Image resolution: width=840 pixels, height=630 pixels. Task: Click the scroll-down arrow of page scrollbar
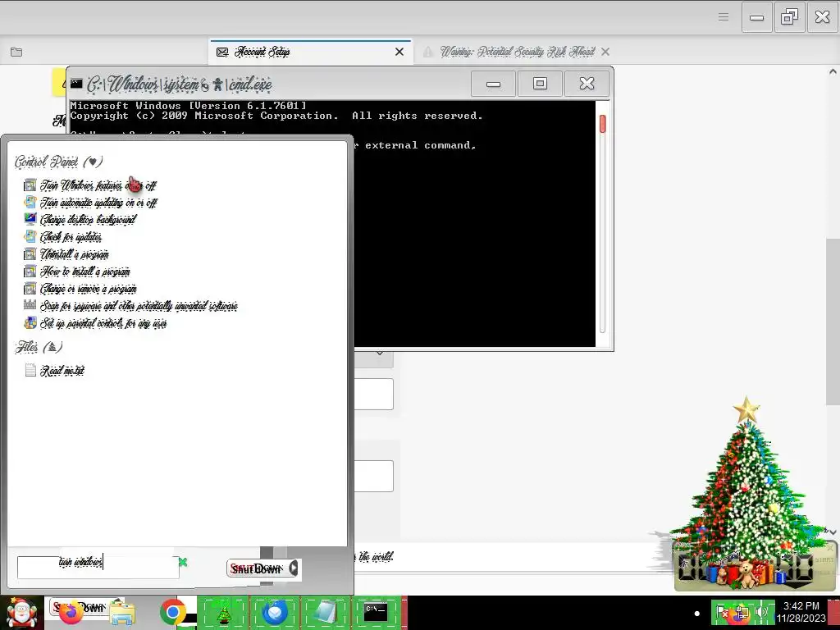coord(833,532)
